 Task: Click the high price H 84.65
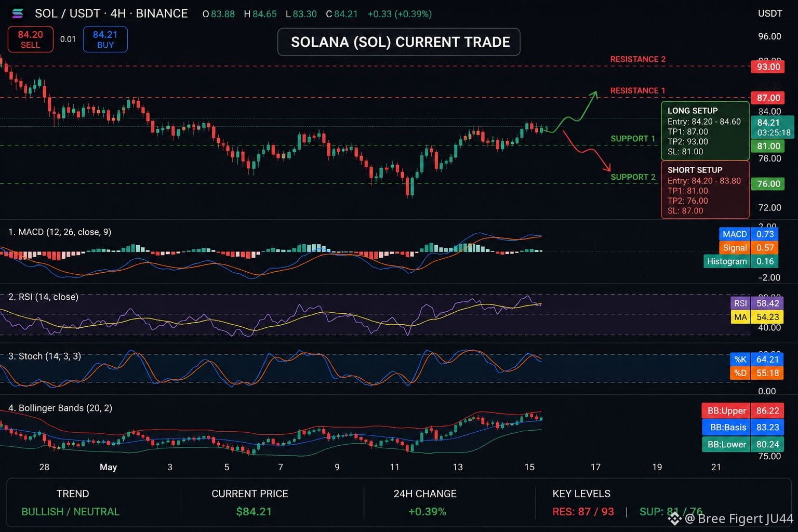pos(260,14)
